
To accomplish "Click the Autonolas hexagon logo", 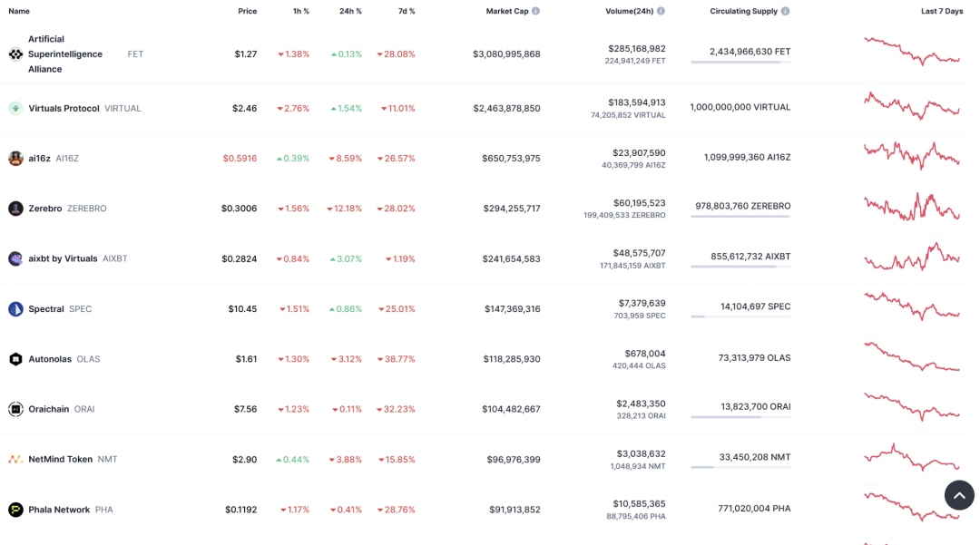I will pyautogui.click(x=15, y=359).
